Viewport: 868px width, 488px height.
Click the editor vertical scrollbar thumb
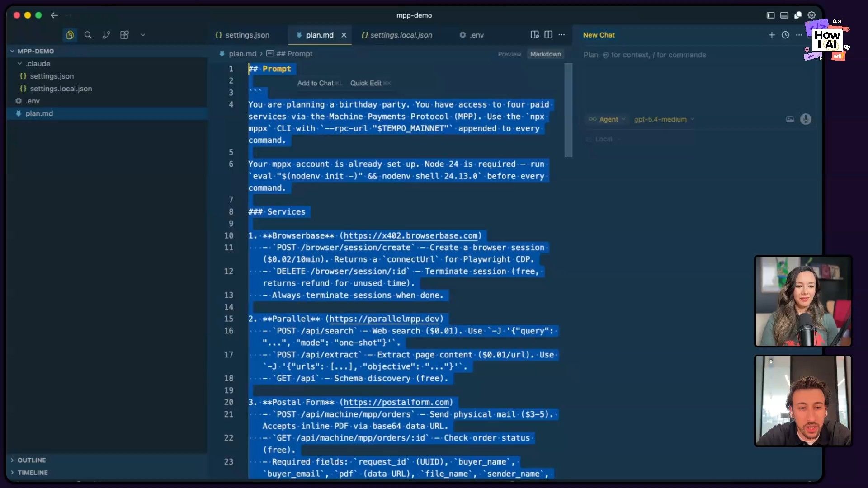[568, 110]
